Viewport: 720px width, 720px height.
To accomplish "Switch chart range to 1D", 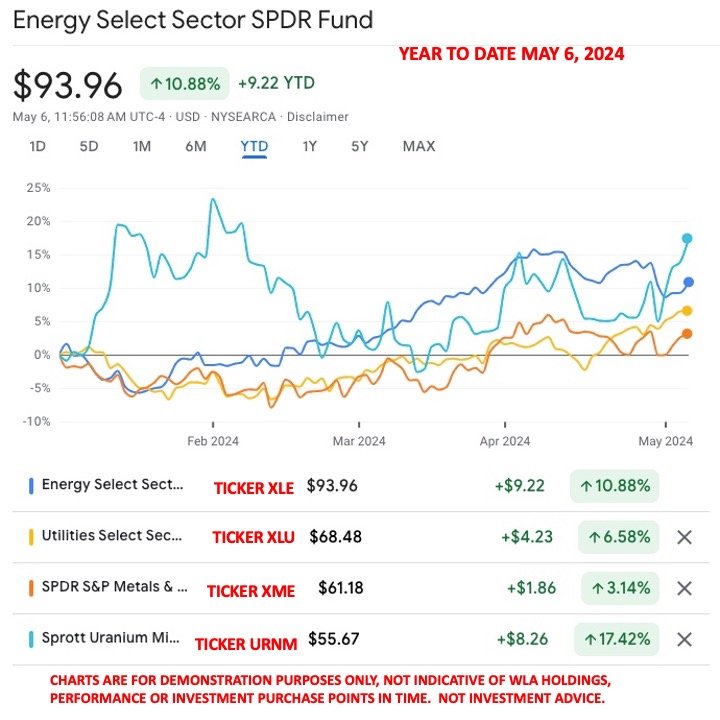I will pyautogui.click(x=37, y=146).
